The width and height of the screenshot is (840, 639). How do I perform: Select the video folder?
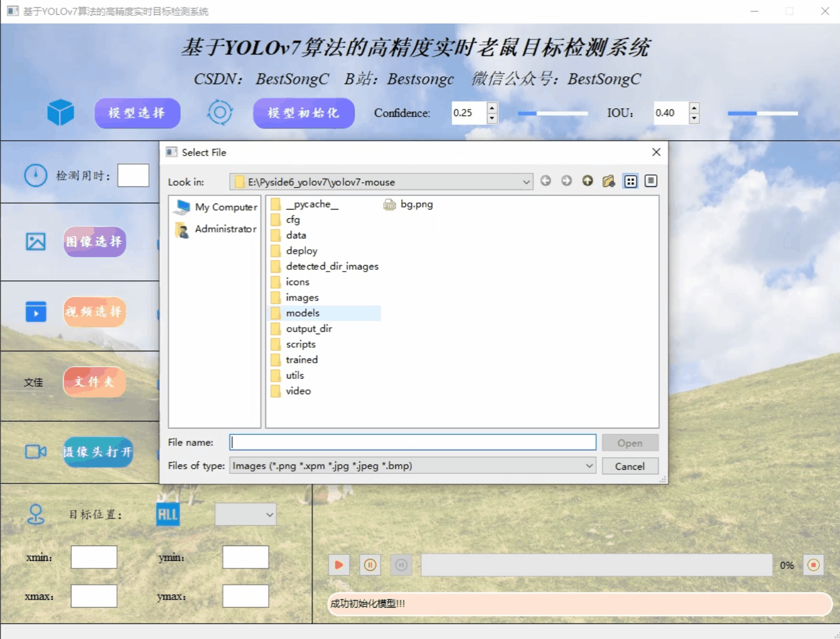point(291,391)
